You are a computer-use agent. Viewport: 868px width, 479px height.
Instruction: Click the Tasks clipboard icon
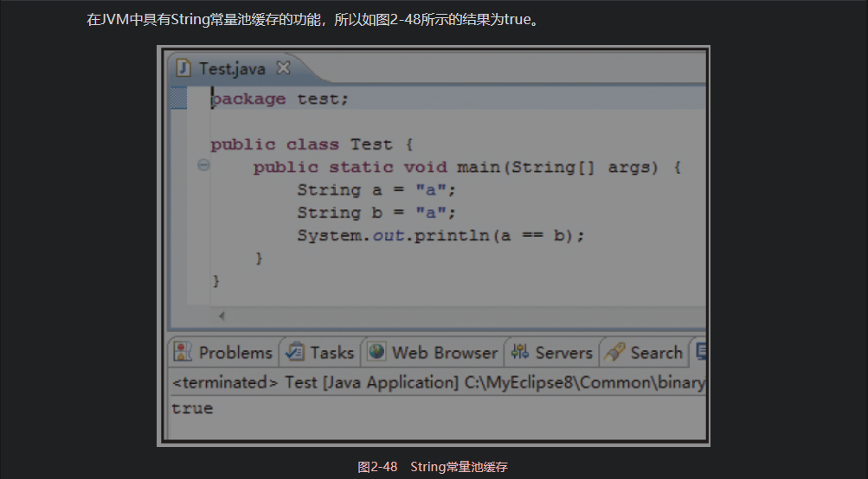coord(295,352)
